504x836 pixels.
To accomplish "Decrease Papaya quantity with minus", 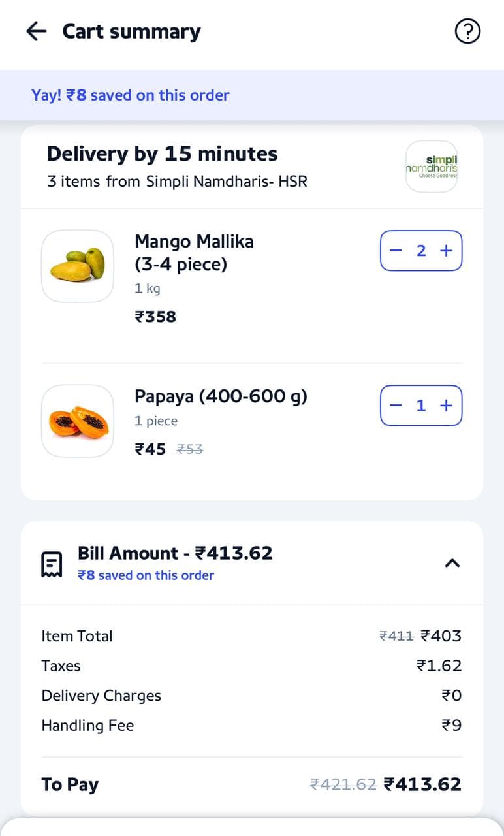I will (x=396, y=406).
